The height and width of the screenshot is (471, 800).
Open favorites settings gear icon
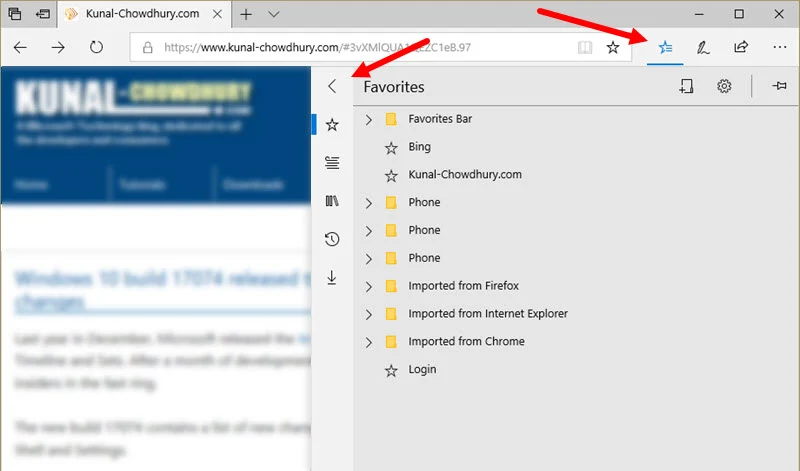point(724,86)
